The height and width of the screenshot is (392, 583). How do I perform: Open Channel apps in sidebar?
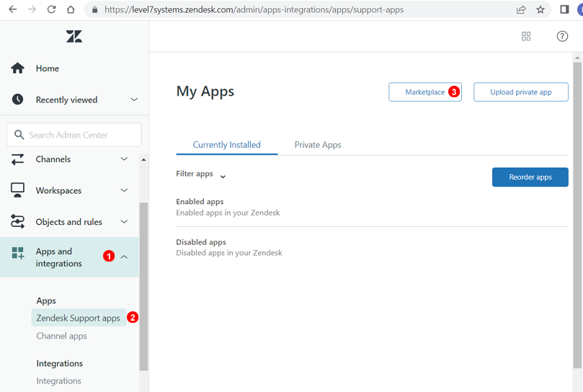(62, 337)
